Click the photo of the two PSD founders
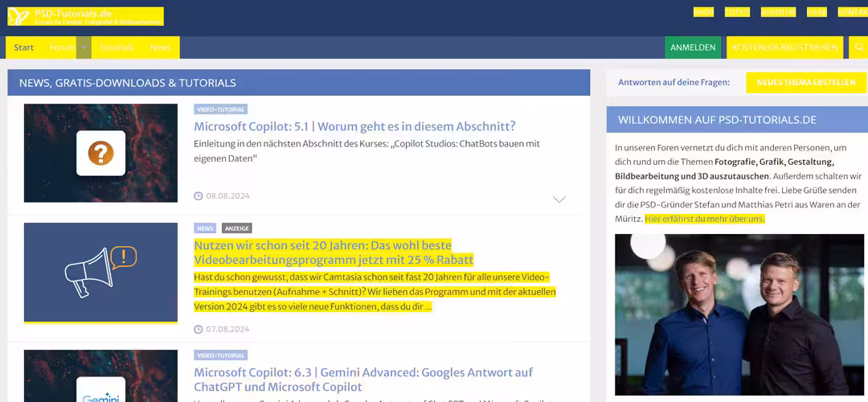 [x=739, y=314]
